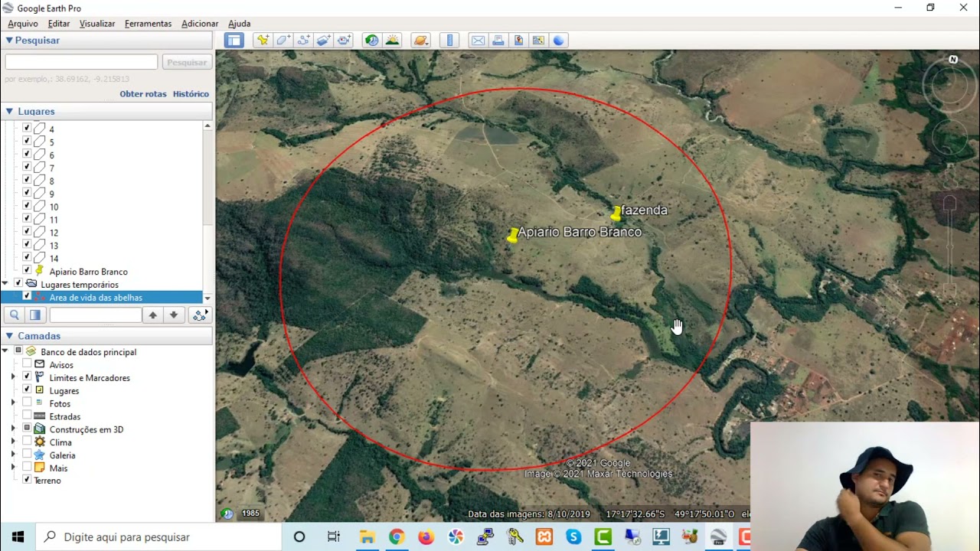The width and height of the screenshot is (980, 551).
Task: Expand the 'Mais' layer node
Action: tap(13, 468)
